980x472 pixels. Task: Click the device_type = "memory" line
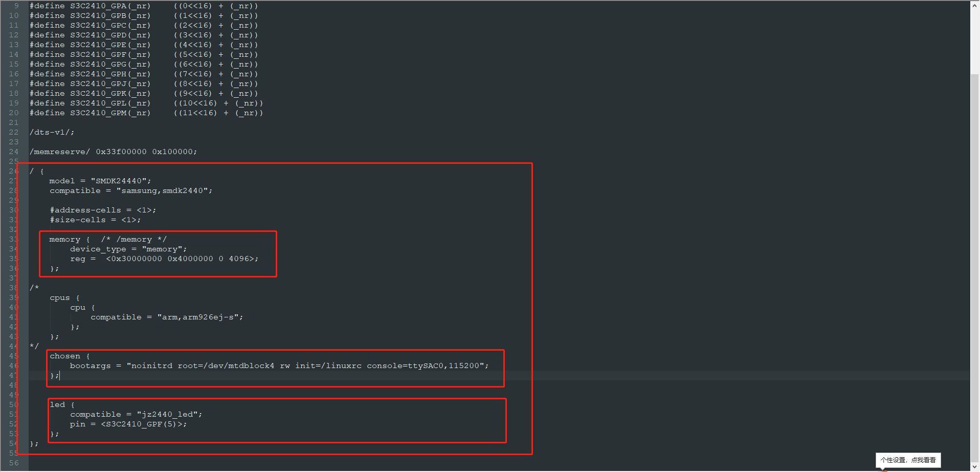coord(128,249)
